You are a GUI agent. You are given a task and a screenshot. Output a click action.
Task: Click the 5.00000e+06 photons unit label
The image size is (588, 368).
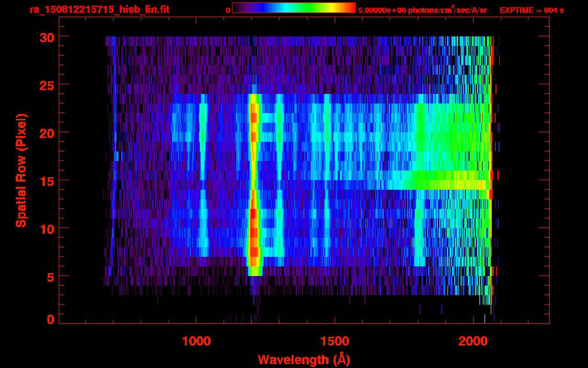coord(422,10)
